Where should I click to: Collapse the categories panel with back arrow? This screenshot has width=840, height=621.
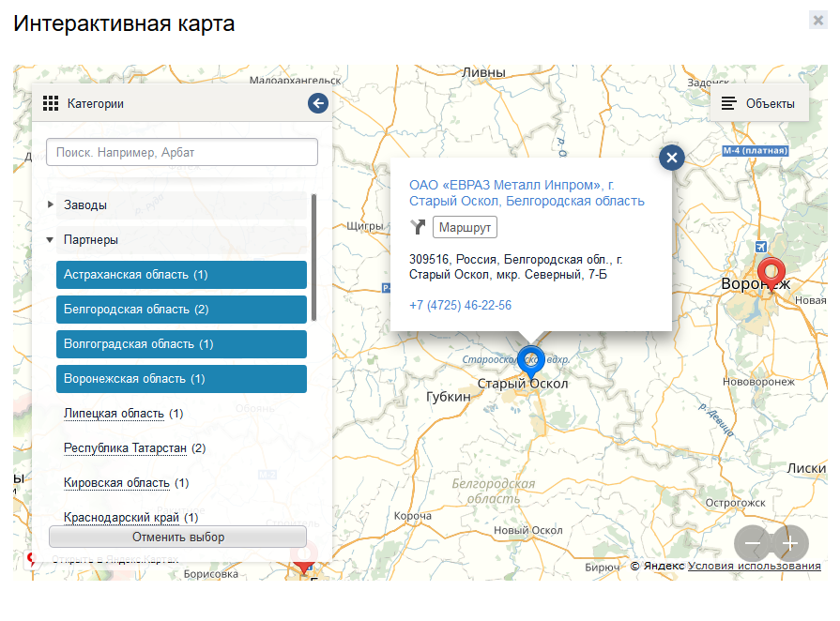(x=317, y=103)
